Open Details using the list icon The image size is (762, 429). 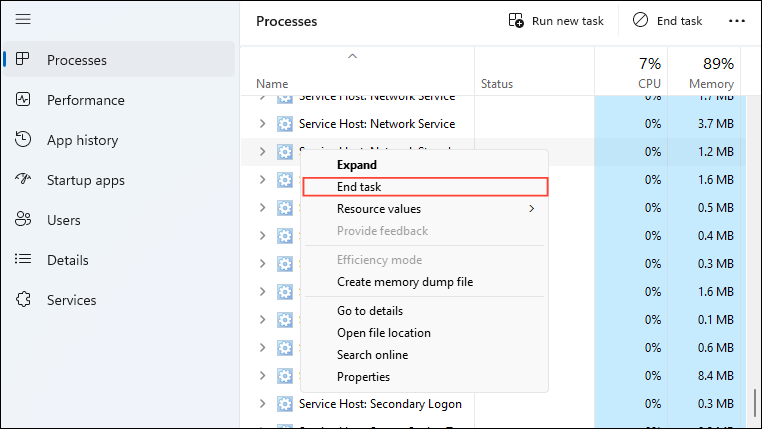[x=23, y=260]
